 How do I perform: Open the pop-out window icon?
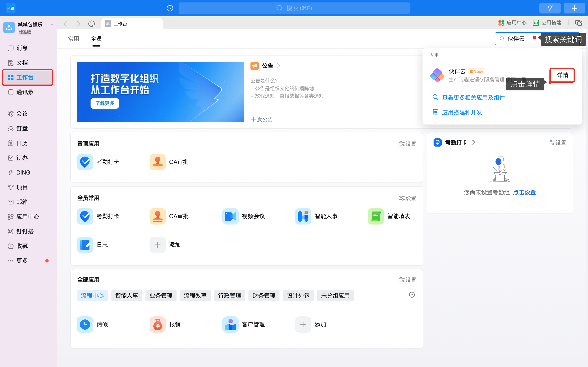[x=579, y=23]
